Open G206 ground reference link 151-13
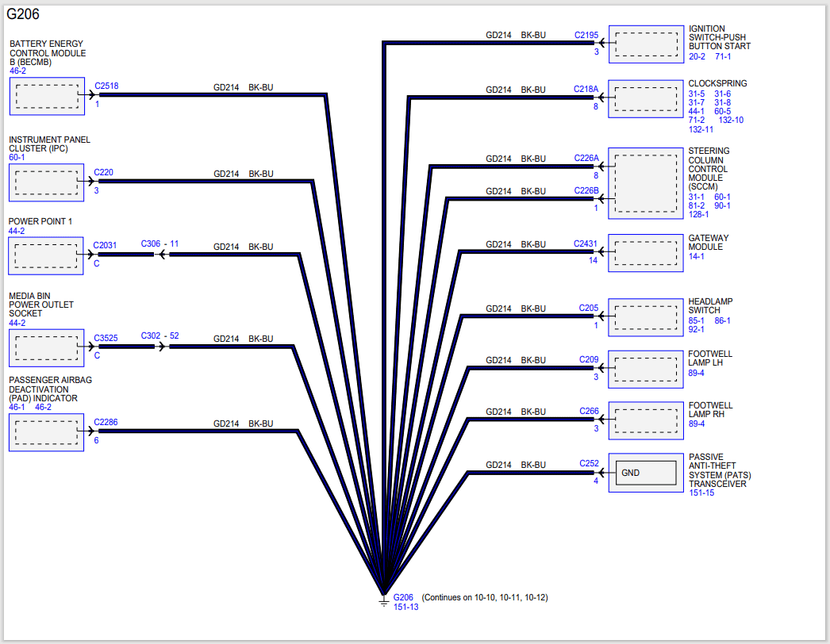Screen dimensions: 830x644 point(405,607)
